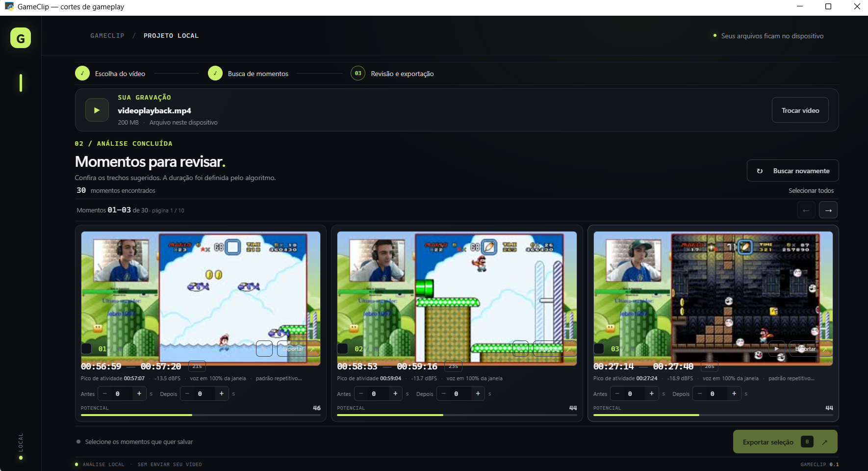Decrease Antes seconds for moment 01
The height and width of the screenshot is (471, 868).
click(x=105, y=393)
